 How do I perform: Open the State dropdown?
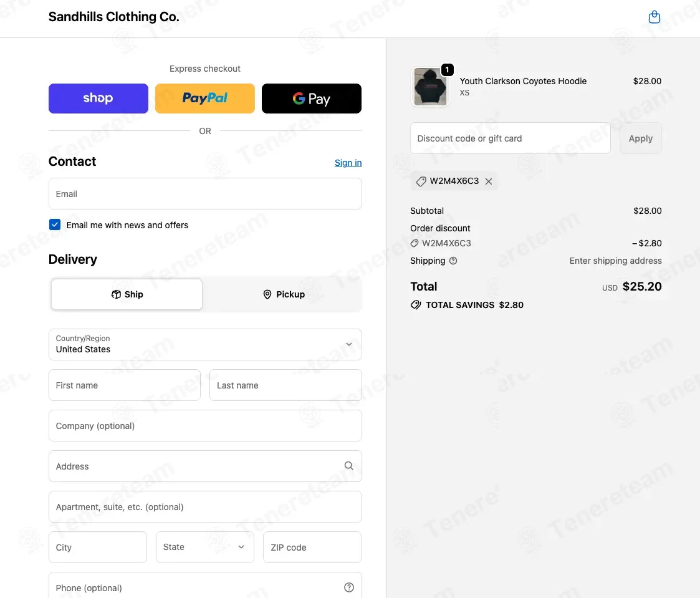click(204, 547)
